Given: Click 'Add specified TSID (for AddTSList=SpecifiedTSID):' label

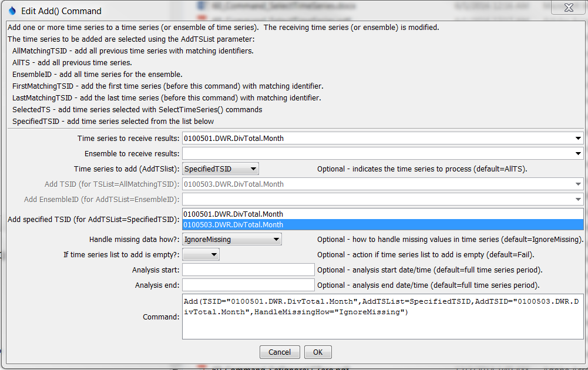Looking at the screenshot, I should (x=93, y=220).
